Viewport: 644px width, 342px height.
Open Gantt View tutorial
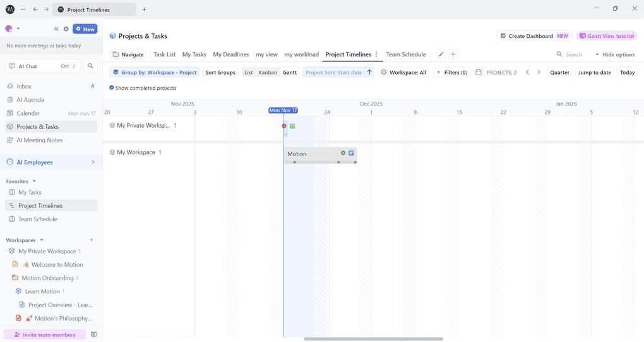[607, 36]
